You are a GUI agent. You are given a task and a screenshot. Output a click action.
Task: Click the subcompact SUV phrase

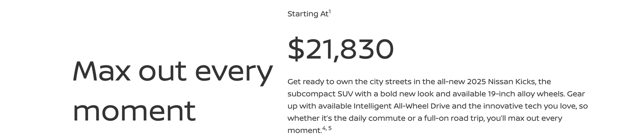click(x=320, y=94)
